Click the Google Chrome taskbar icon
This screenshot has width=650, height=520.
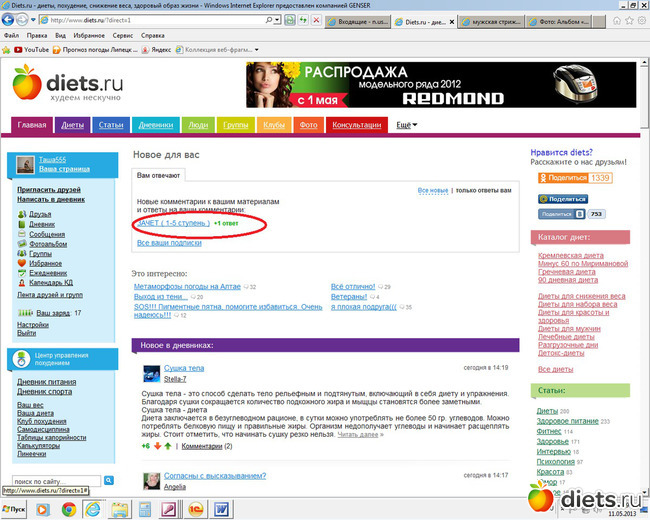click(x=68, y=510)
